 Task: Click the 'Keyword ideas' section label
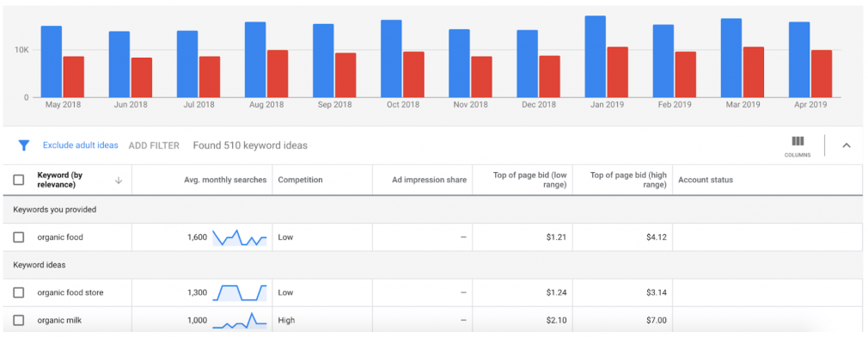pyautogui.click(x=40, y=265)
